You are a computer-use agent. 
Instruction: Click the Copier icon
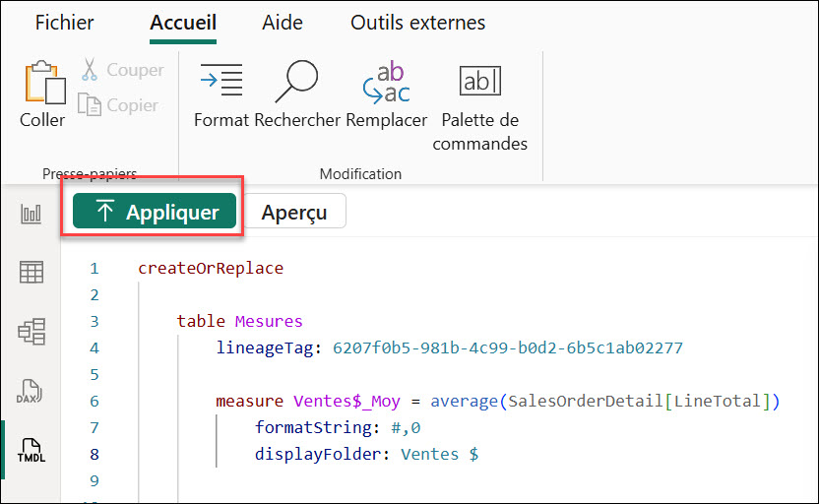click(91, 104)
